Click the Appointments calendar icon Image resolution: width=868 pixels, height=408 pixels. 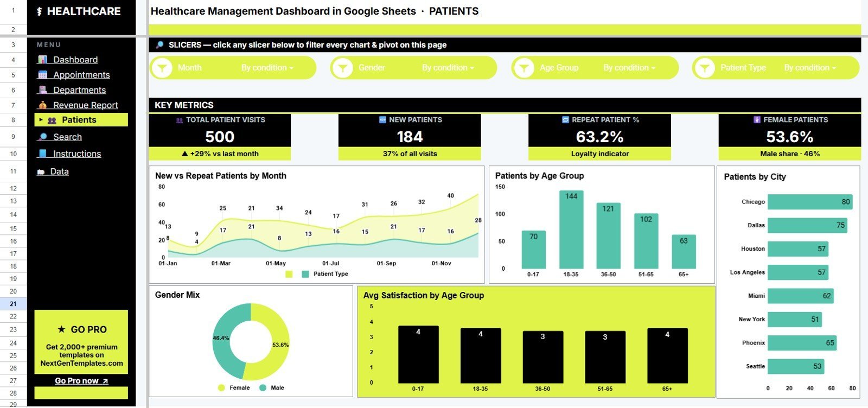point(42,75)
